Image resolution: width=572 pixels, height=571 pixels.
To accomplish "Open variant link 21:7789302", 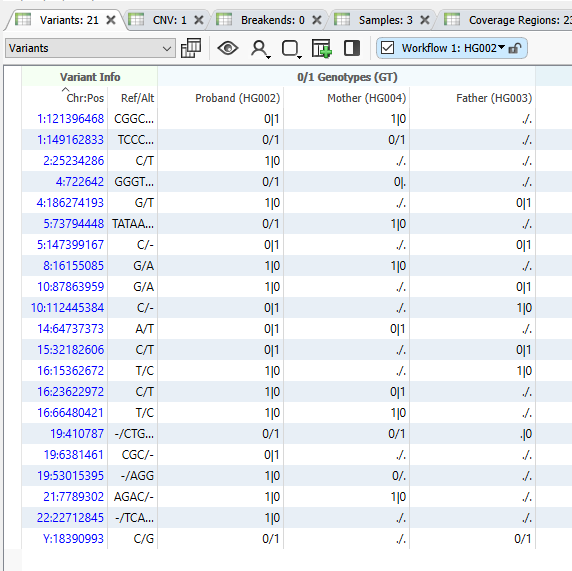I will point(73,497).
